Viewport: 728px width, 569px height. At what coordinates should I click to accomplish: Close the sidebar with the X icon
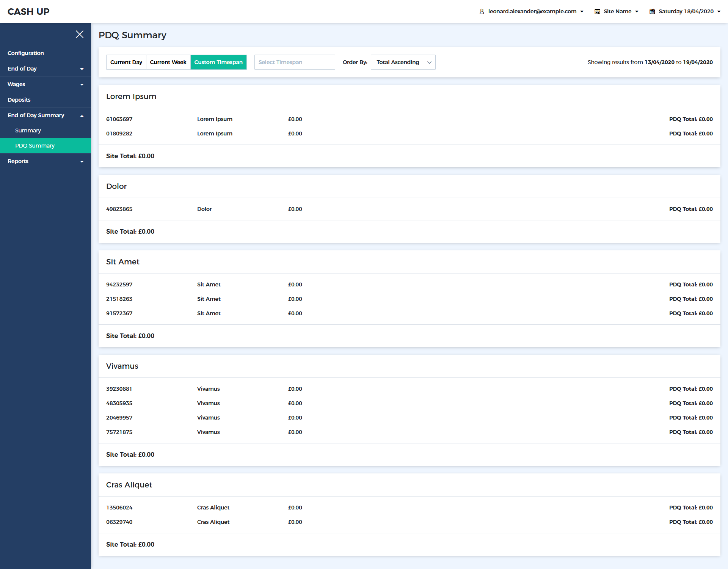(80, 35)
